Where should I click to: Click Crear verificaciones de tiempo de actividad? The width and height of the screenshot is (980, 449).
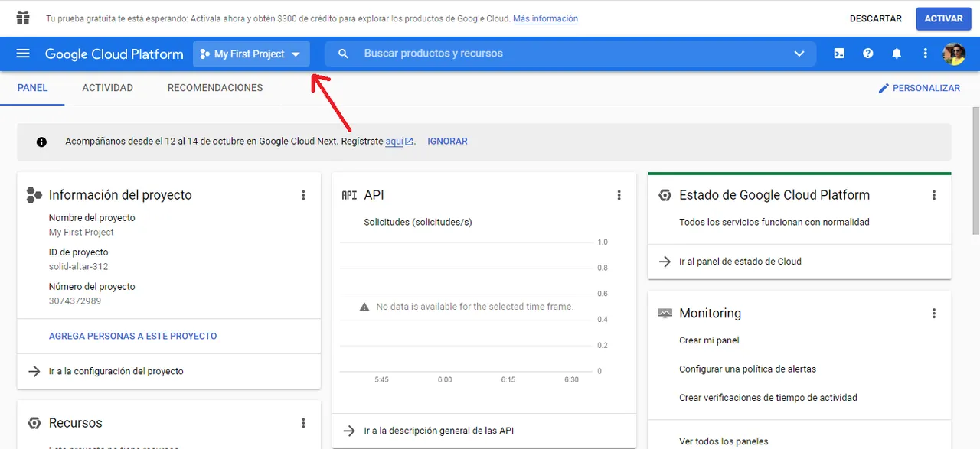[x=768, y=398]
